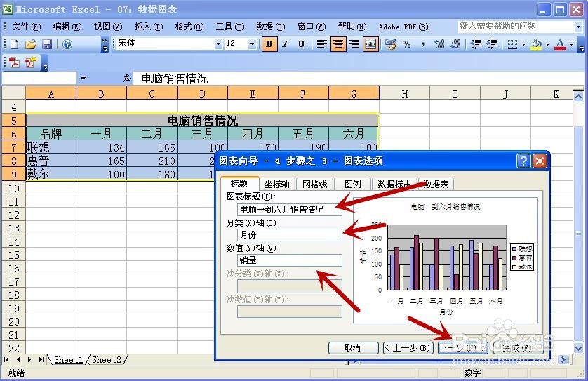Click Decrease Indent icon

pyautogui.click(x=476, y=44)
